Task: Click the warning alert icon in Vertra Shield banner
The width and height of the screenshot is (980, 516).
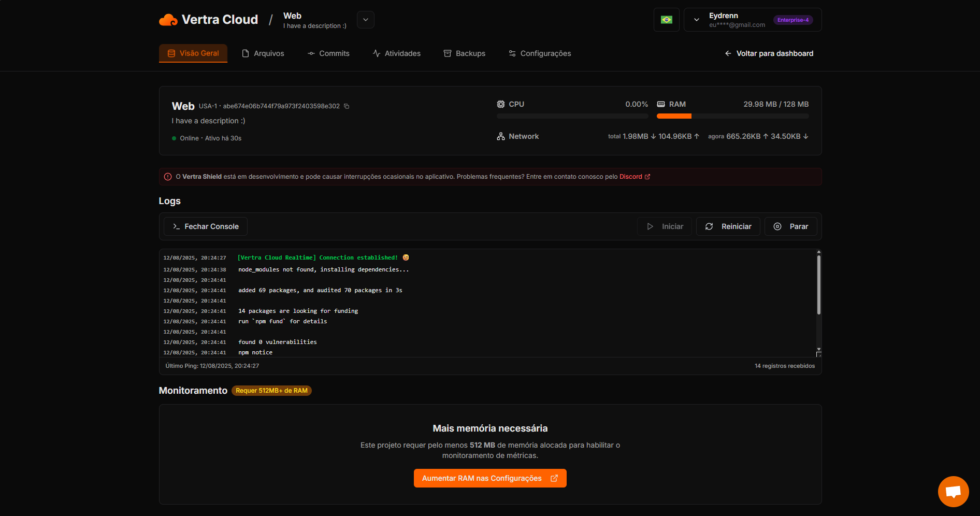Action: coord(168,177)
